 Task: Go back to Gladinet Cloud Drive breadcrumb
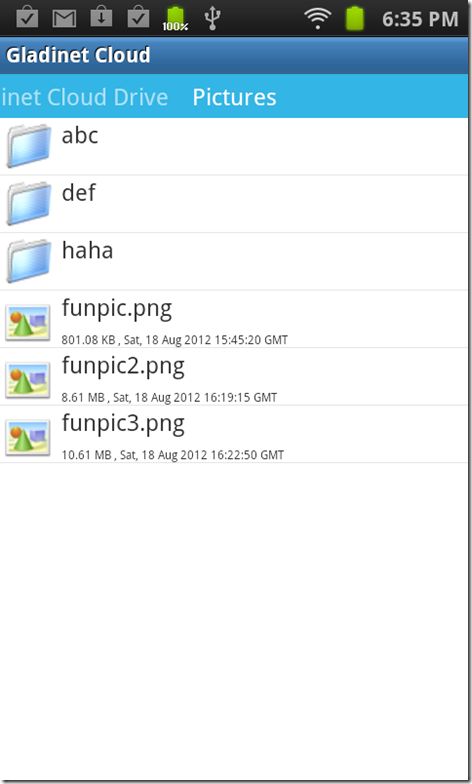pyautogui.click(x=84, y=97)
